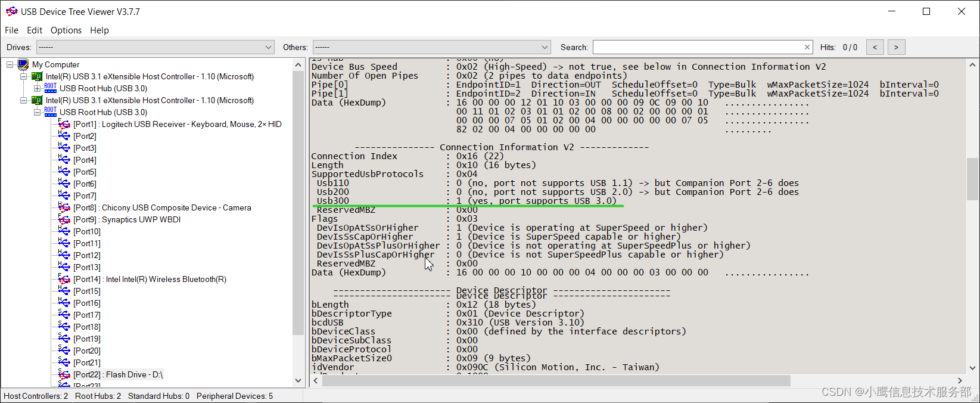This screenshot has width=980, height=403.
Task: Click the USB Device Tree Viewer app icon
Action: coord(11,11)
